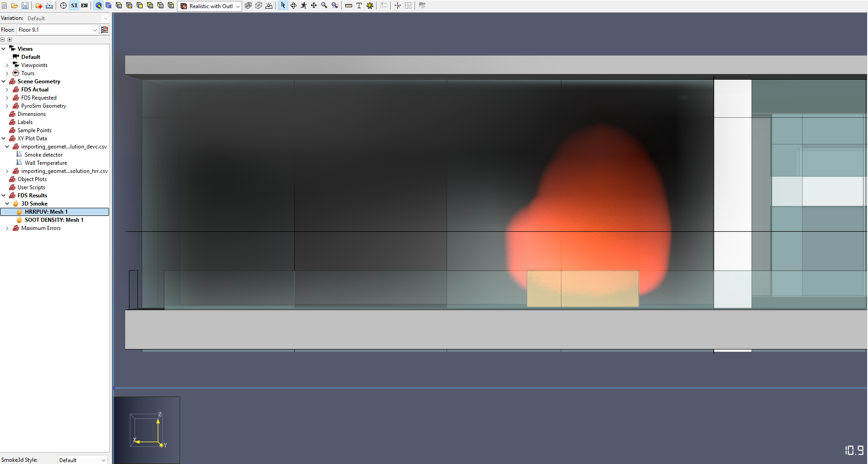The image size is (868, 464).
Task: Select Smoke detector plot item
Action: tap(43, 155)
